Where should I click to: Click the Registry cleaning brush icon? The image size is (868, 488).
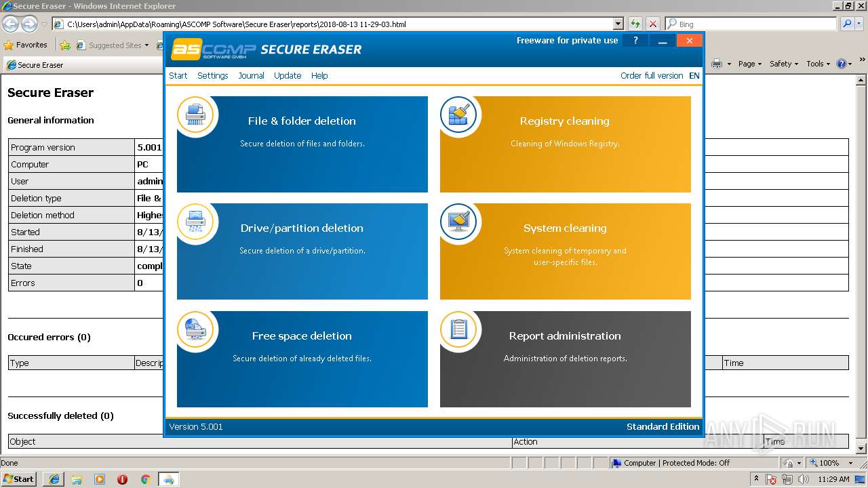(458, 115)
